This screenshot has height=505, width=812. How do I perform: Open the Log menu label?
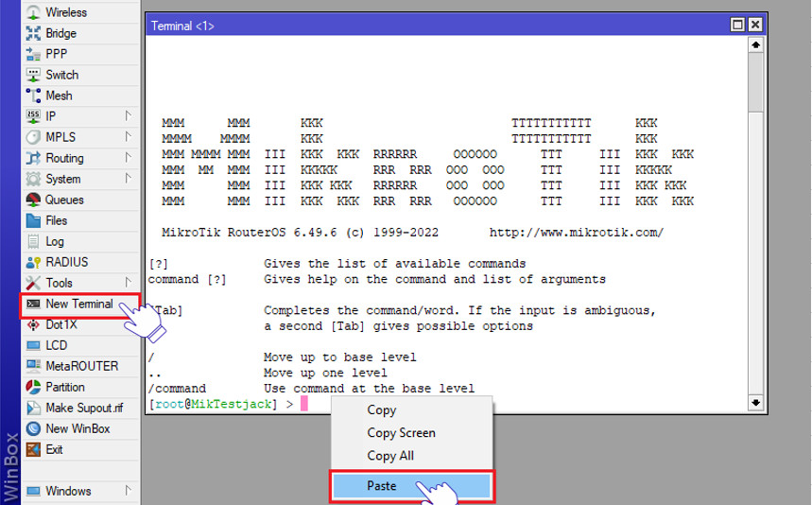click(55, 242)
